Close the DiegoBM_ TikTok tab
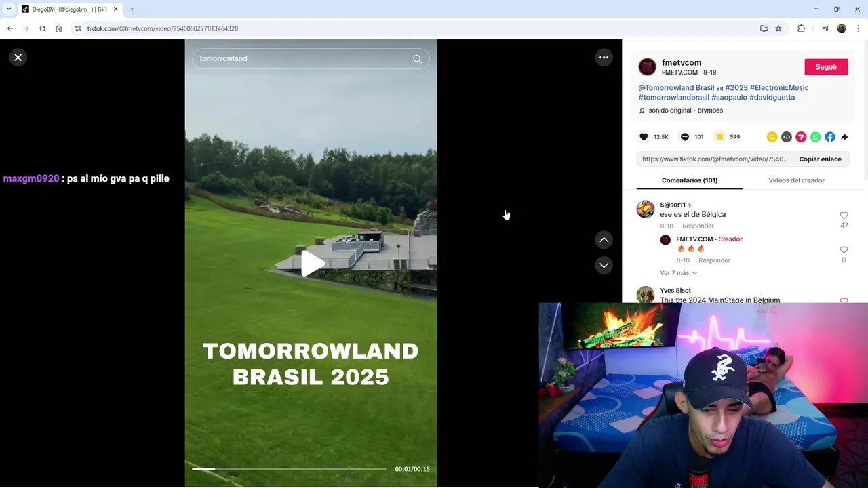This screenshot has width=868, height=488. (x=115, y=9)
